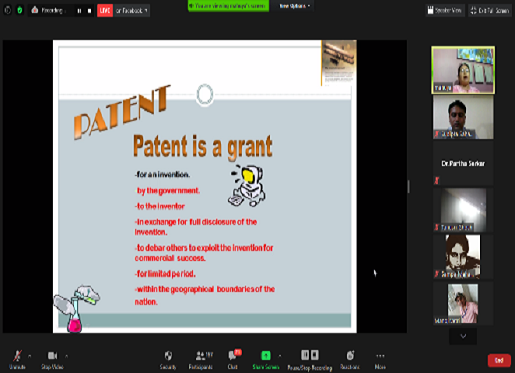Click the meeting info icon at top-left

[x=8, y=10]
